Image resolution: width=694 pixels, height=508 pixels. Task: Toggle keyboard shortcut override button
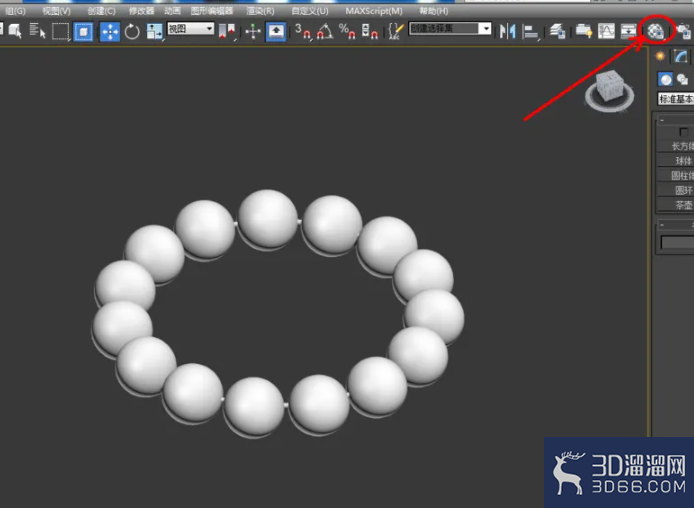(275, 32)
